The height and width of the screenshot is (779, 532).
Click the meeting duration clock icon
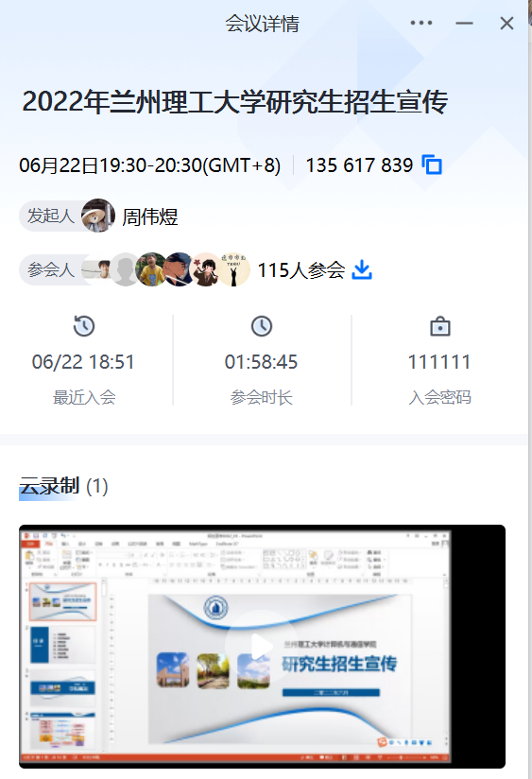tap(262, 326)
